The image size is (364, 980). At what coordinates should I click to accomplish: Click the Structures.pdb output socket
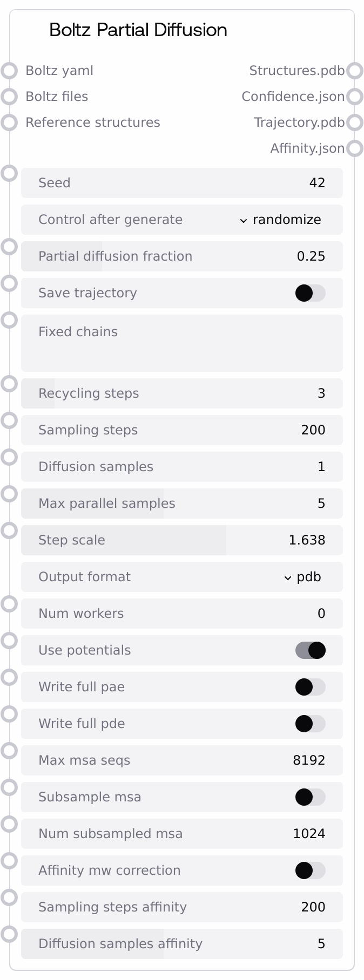pos(354,71)
